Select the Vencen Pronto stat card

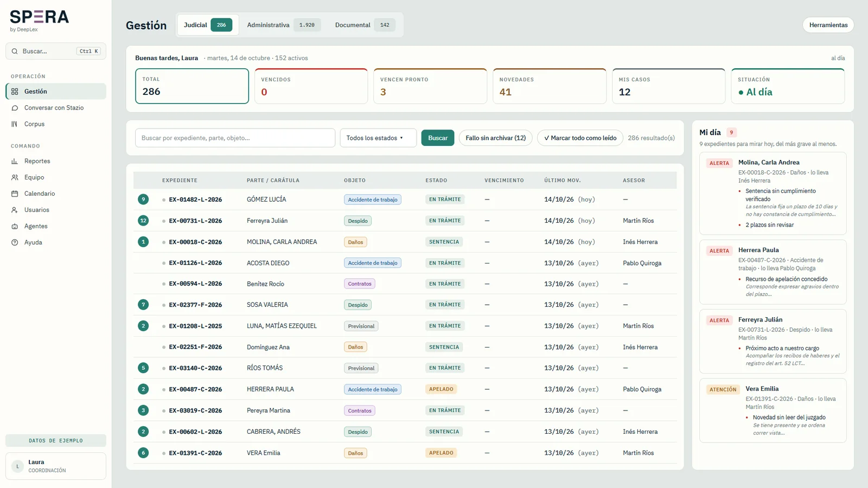tap(430, 86)
